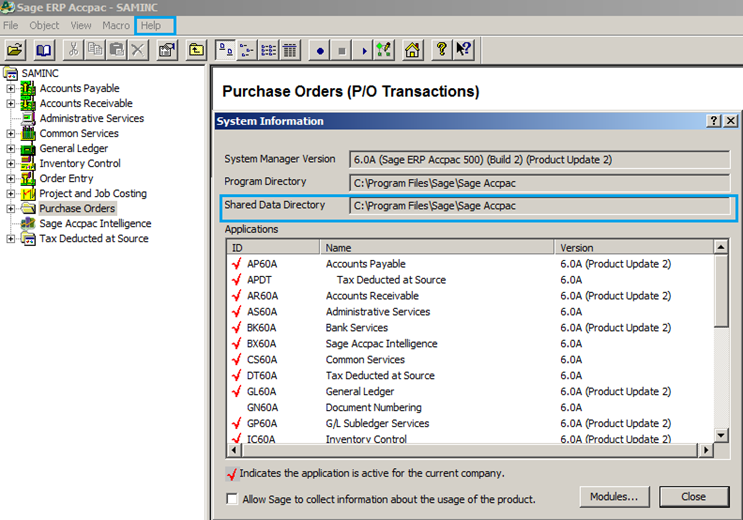This screenshot has width=743, height=520.
Task: Expand the Accounts Payable tree node
Action: pos(10,89)
